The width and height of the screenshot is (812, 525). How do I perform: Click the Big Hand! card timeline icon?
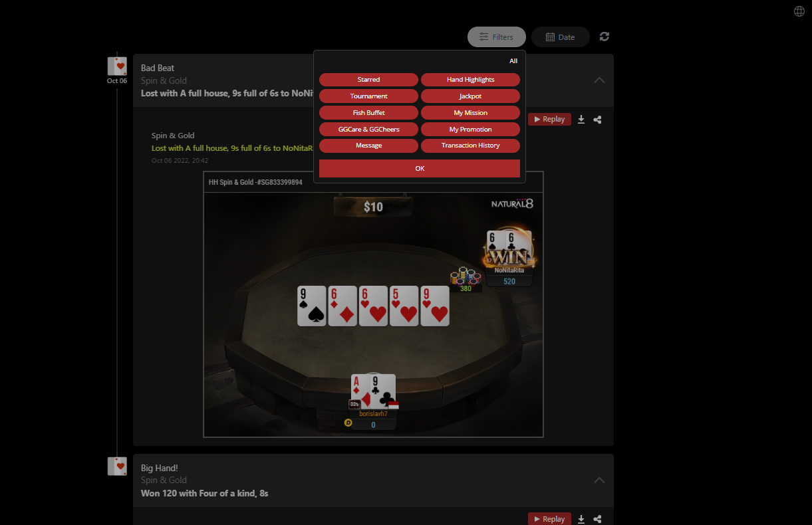[117, 466]
